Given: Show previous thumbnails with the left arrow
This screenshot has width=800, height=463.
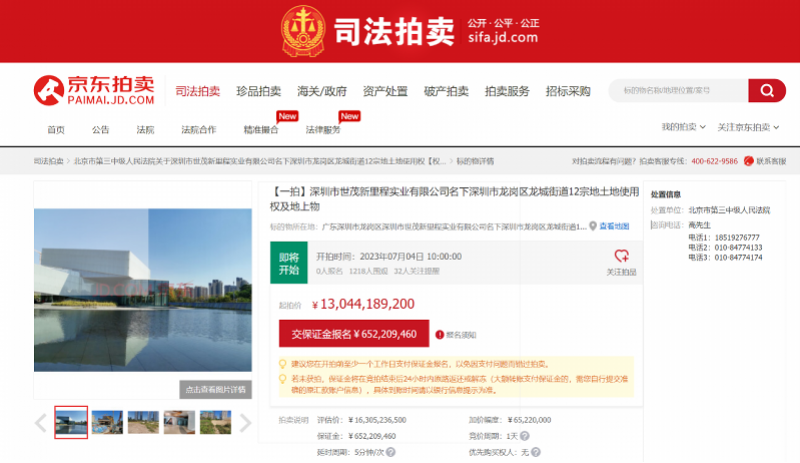Looking at the screenshot, I should (41, 423).
